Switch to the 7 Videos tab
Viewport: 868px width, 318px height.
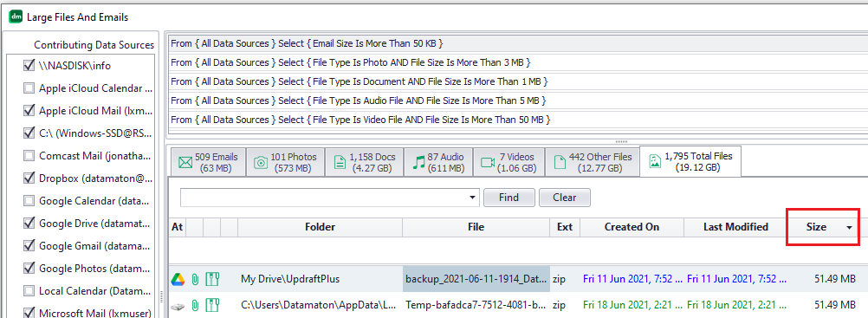[x=508, y=162]
